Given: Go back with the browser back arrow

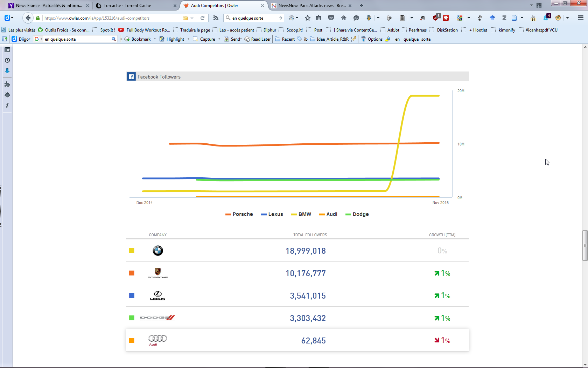Looking at the screenshot, I should click(x=28, y=18).
